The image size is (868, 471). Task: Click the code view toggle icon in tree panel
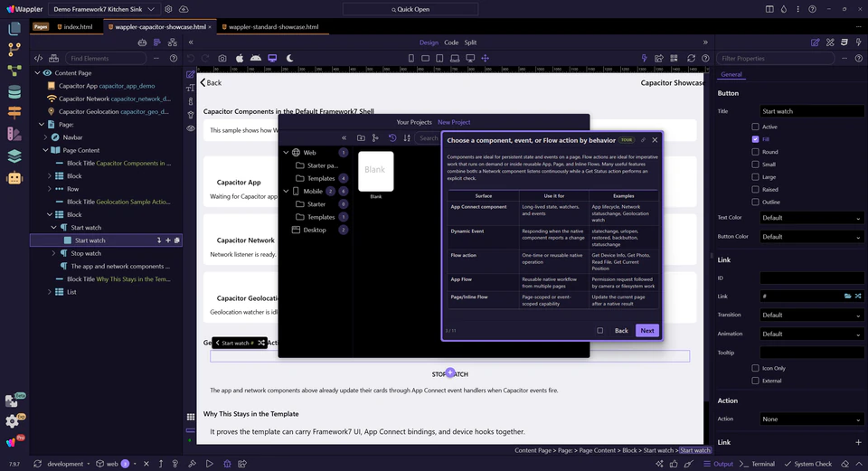pos(38,58)
